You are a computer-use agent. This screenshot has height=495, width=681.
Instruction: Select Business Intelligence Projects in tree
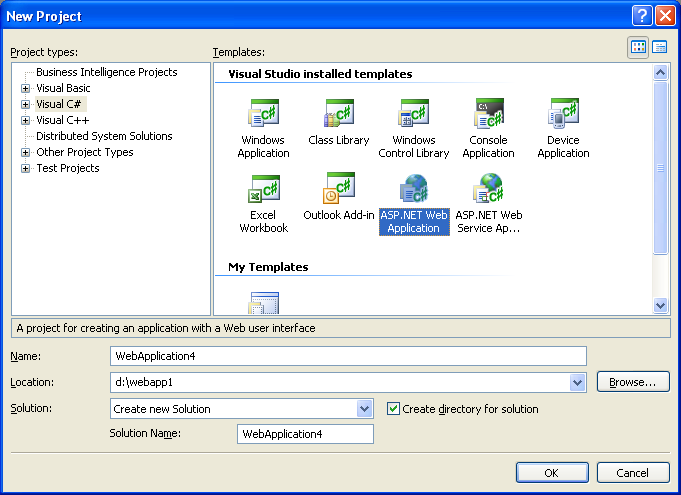pos(107,72)
